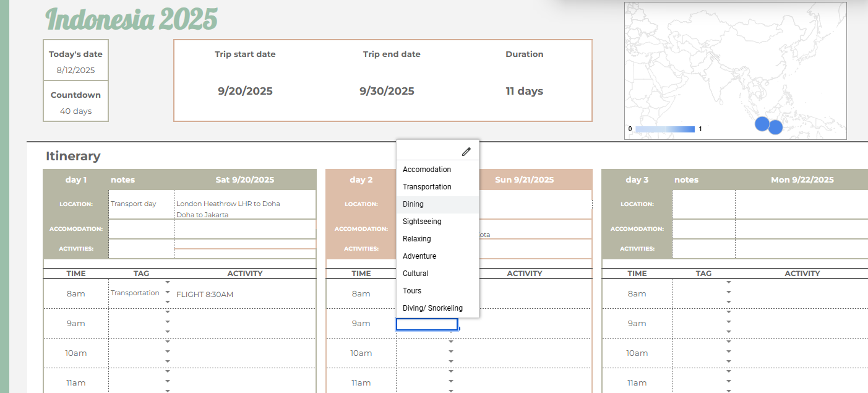
Task: Open dropdown arrow beside Transportation tag, day 1
Action: coord(168,292)
